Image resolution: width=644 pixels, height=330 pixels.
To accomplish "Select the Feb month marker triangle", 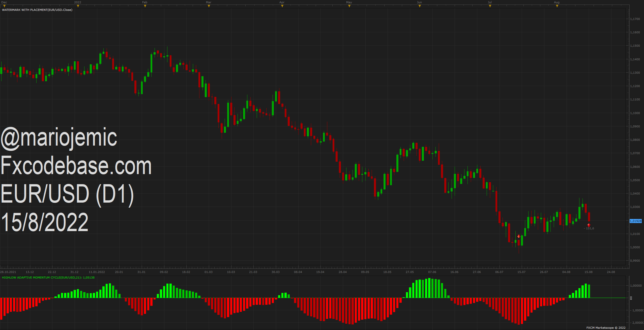I will (145, 6).
